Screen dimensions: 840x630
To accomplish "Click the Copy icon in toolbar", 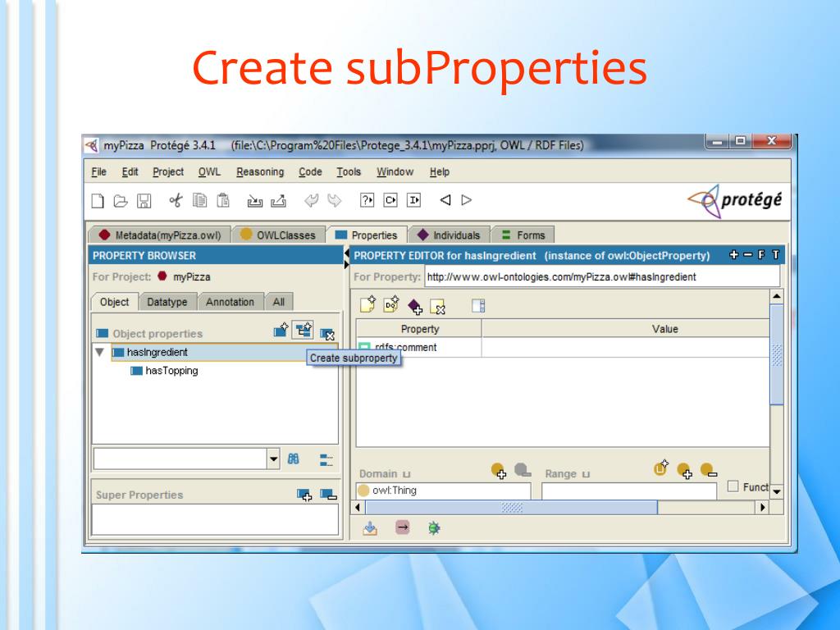I will click(x=200, y=200).
